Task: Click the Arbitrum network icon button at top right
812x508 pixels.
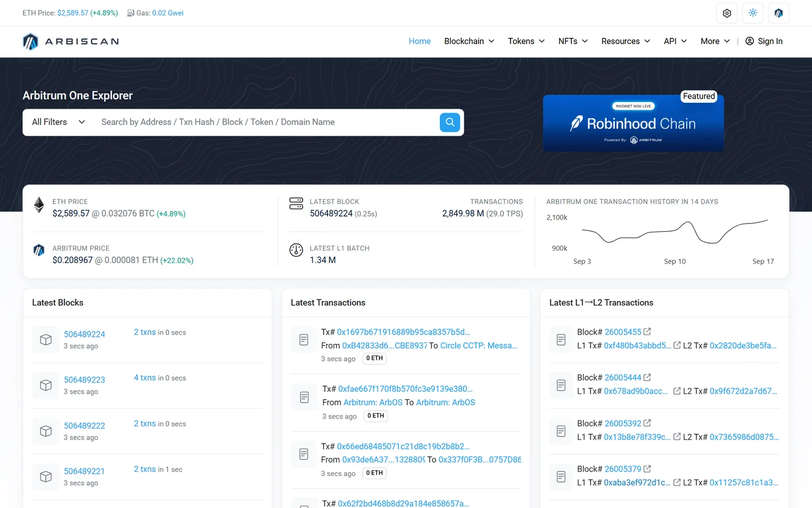Action: pyautogui.click(x=778, y=13)
